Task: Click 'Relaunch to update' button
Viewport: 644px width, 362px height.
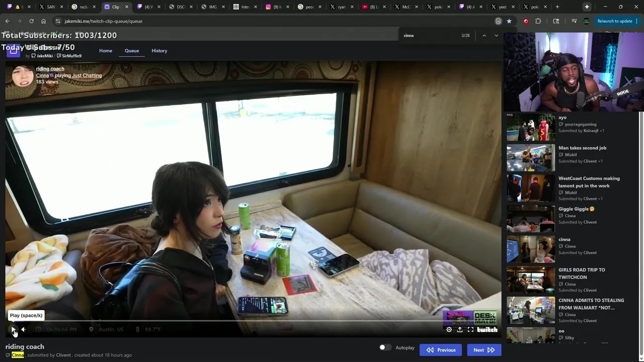Action: [x=614, y=21]
